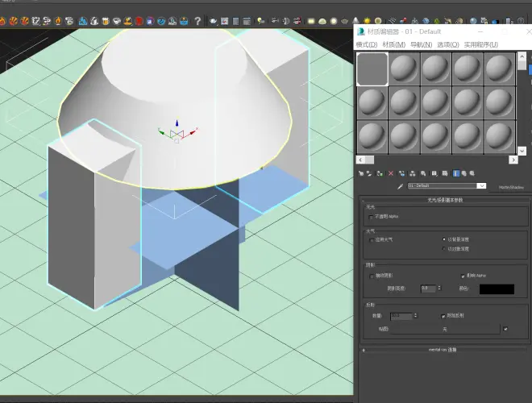This screenshot has width=532, height=403.
Task: Click the light bulb icon in toolbar
Action: [x=260, y=21]
